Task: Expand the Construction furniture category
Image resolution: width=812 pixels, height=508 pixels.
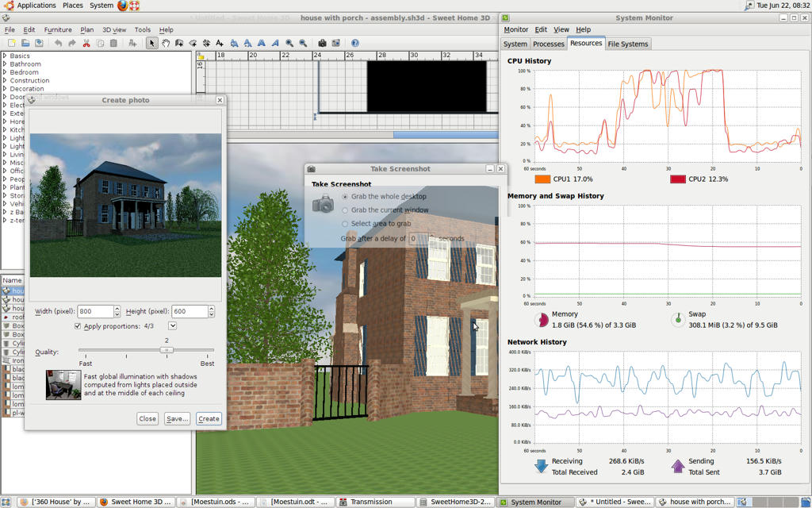Action: coord(5,80)
